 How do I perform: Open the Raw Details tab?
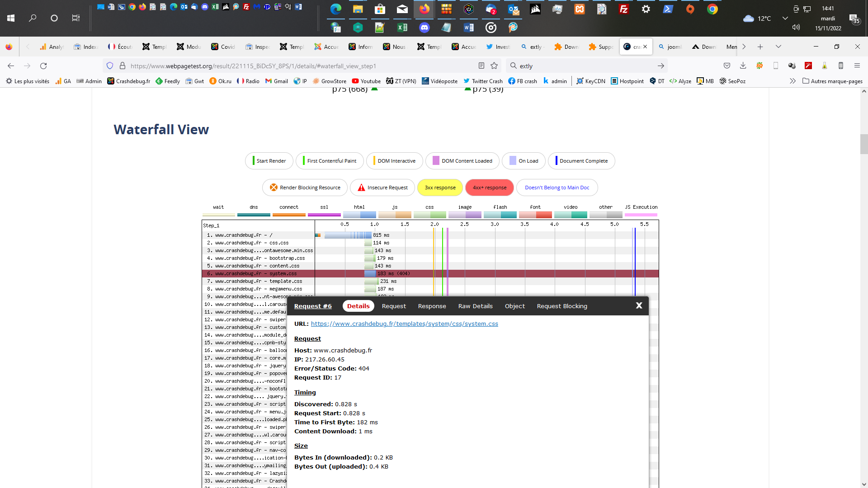[x=475, y=306]
